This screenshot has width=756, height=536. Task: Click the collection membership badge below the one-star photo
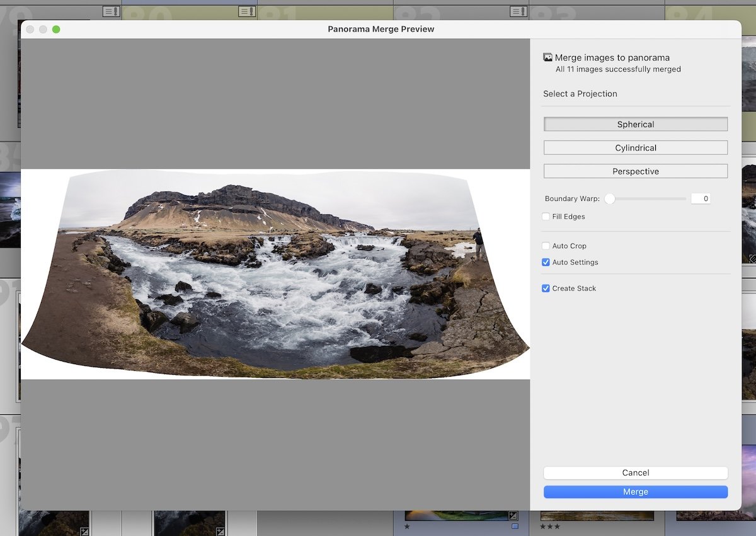click(513, 527)
